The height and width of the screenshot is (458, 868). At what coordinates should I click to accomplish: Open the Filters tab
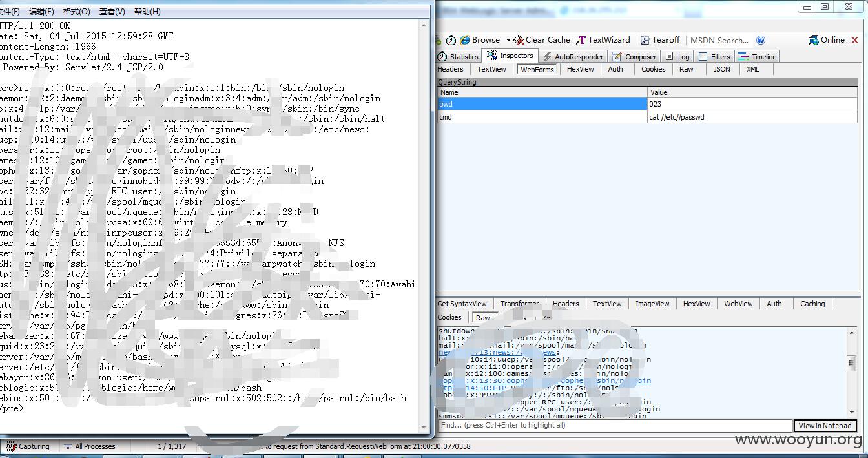(x=714, y=56)
